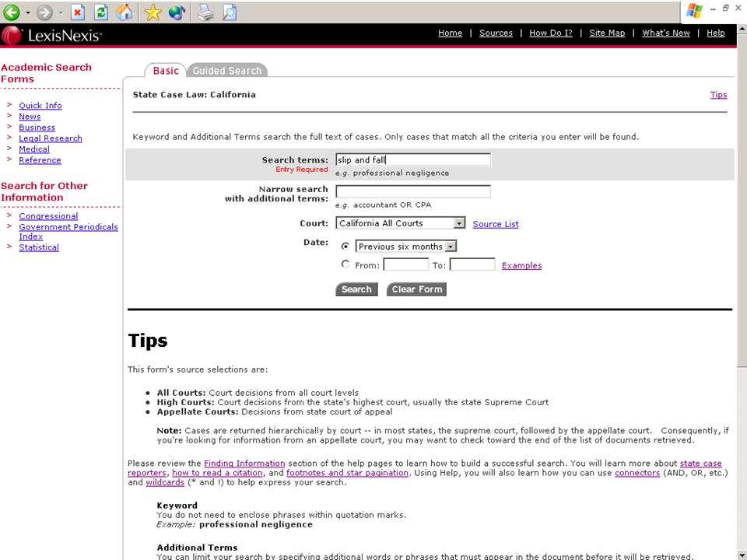
Task: Open Reference in sidebar
Action: coord(40,160)
